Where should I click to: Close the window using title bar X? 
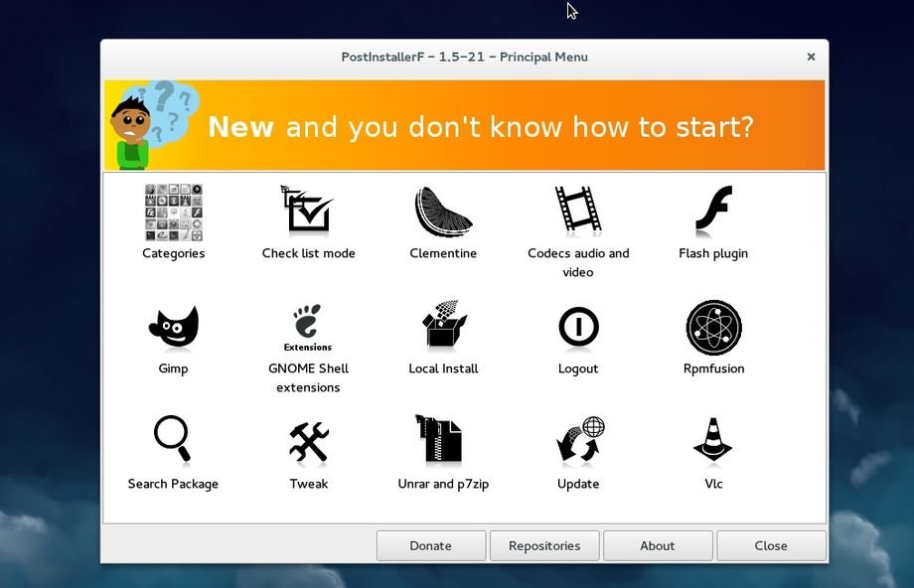pos(811,57)
